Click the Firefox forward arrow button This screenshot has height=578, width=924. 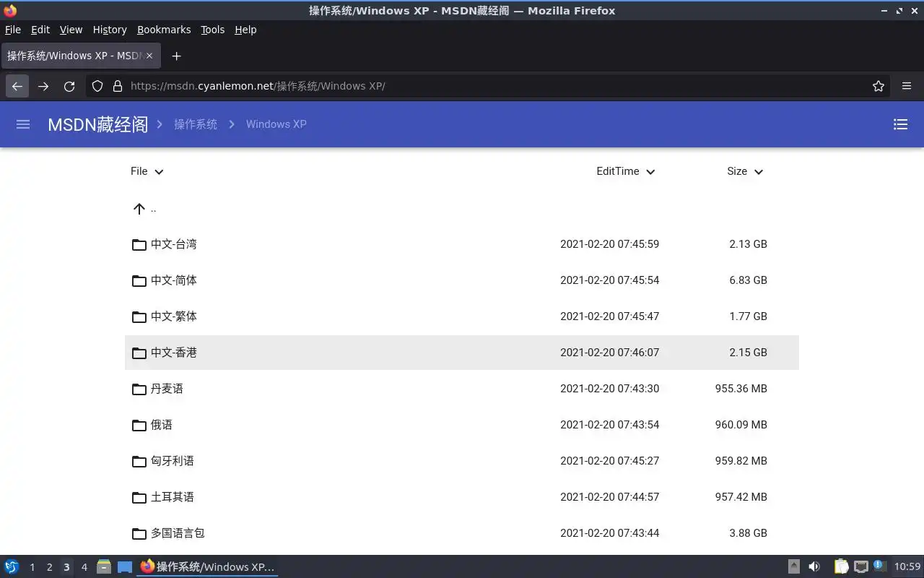[x=43, y=86]
